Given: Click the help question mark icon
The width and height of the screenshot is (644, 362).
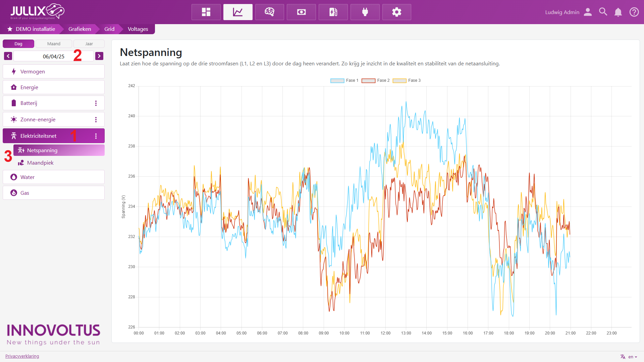Looking at the screenshot, I should pyautogui.click(x=634, y=12).
